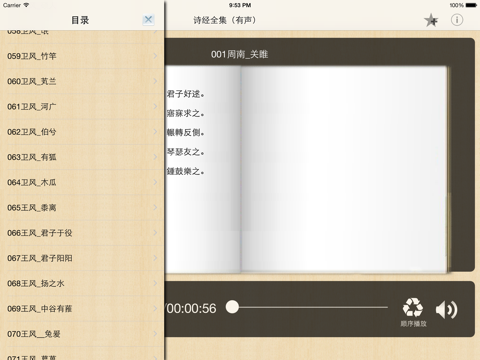Open chapter 059卫风_竹竿
The height and width of the screenshot is (360, 480).
(82, 56)
